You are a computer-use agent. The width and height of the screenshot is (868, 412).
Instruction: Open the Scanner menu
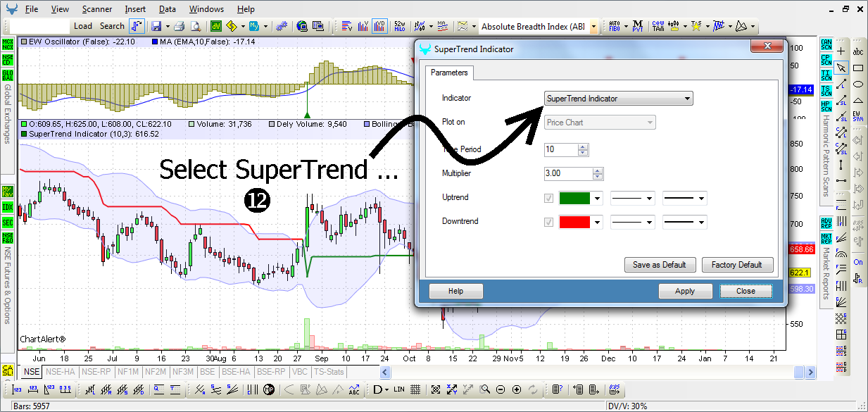(x=96, y=9)
